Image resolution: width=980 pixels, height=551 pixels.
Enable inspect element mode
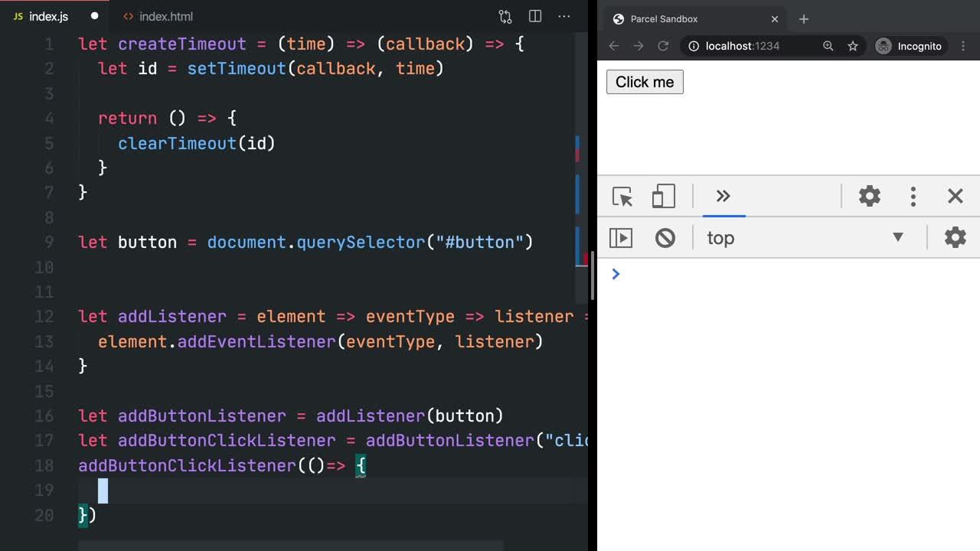coord(622,197)
